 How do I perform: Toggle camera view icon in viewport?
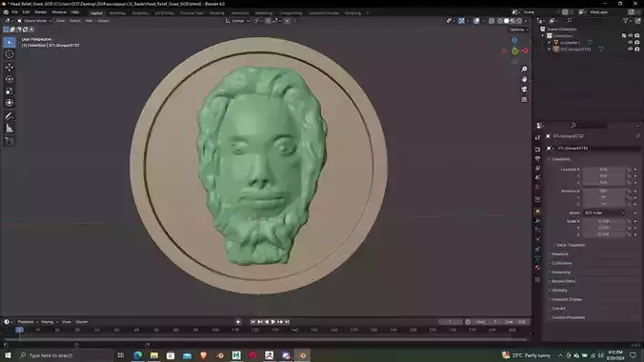[524, 90]
